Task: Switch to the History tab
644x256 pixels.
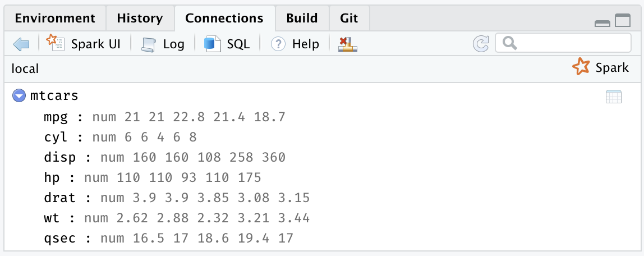Action: (140, 19)
